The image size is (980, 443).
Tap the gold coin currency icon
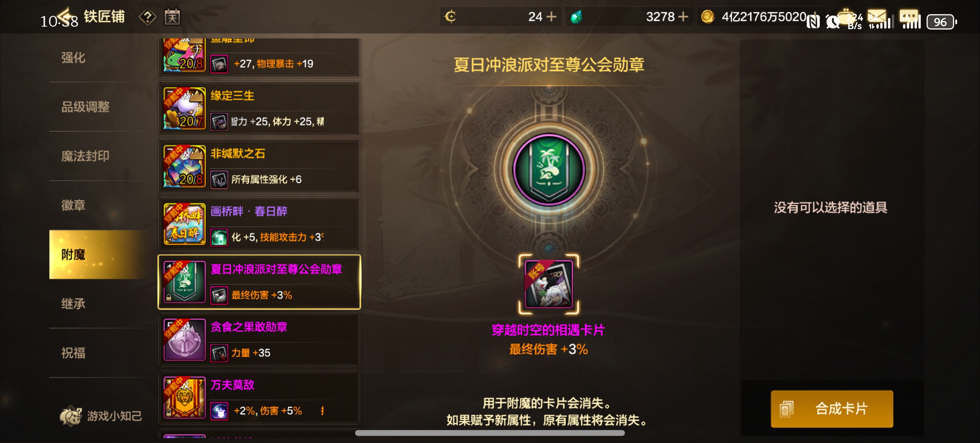(708, 17)
